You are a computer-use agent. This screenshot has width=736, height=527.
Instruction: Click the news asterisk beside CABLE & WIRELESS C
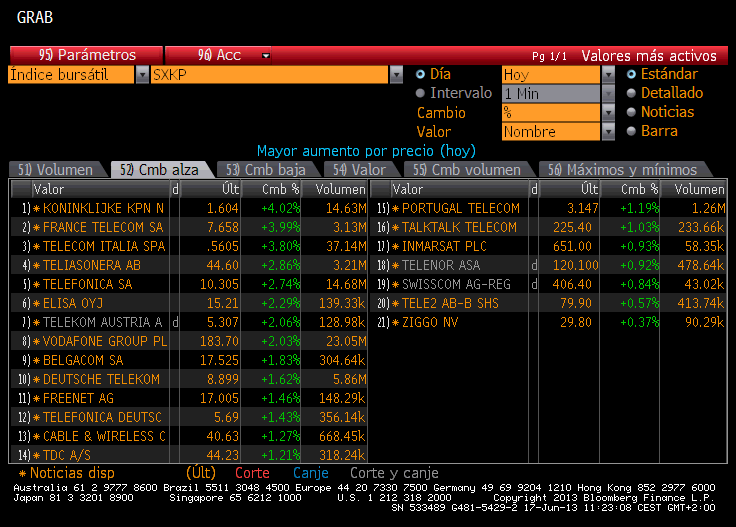[x=37, y=436]
